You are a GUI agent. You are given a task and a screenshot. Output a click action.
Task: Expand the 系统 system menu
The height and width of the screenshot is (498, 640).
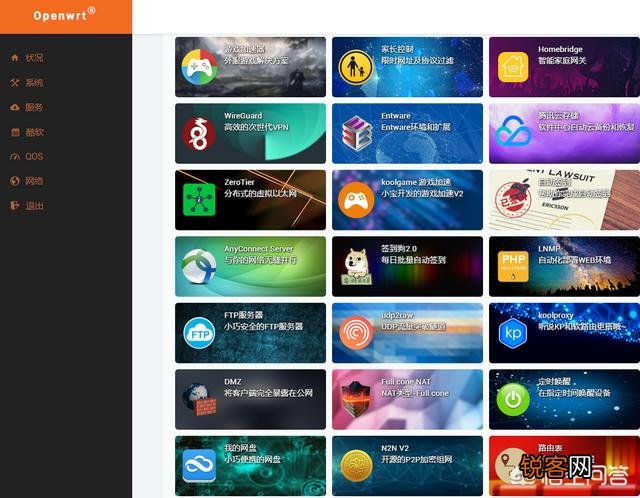pyautogui.click(x=34, y=83)
